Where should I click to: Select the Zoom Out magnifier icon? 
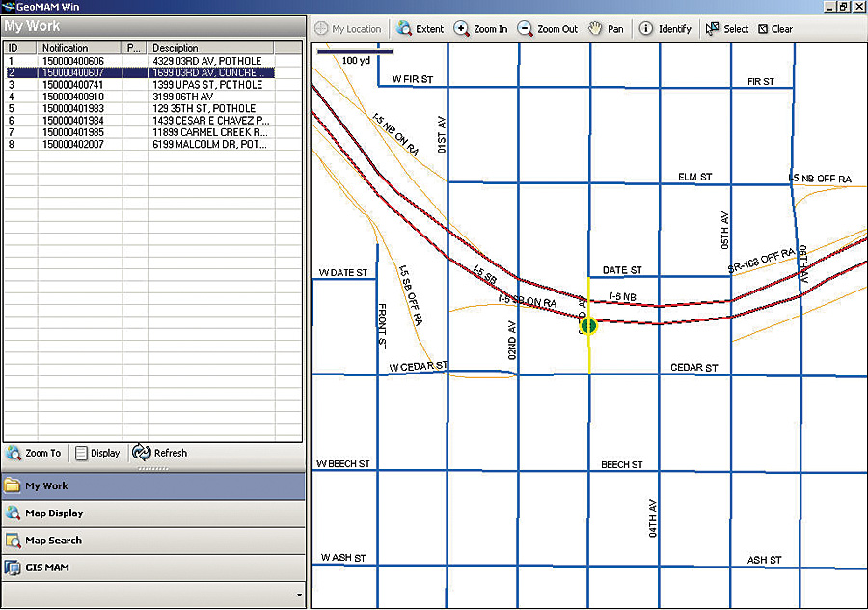pos(525,28)
